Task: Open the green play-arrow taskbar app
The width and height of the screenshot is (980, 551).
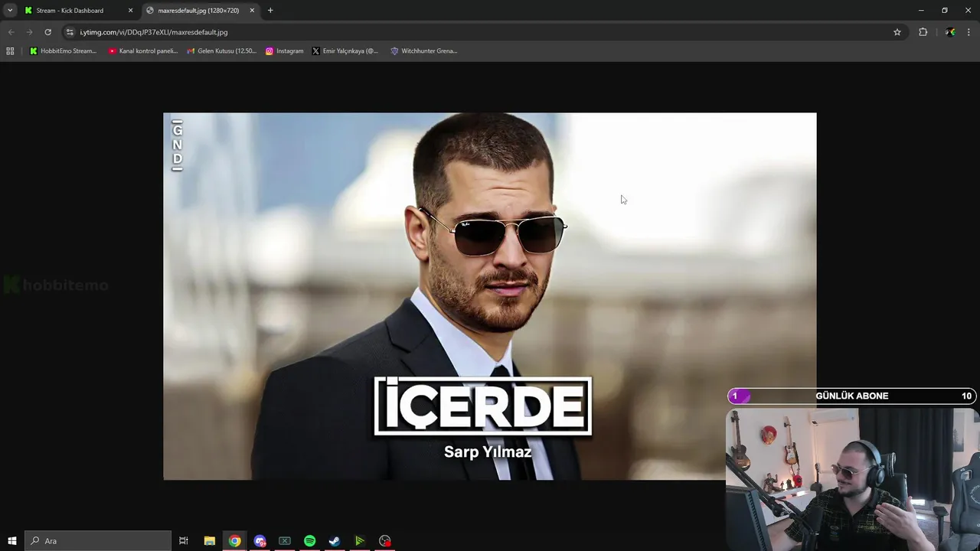Action: [x=360, y=541]
